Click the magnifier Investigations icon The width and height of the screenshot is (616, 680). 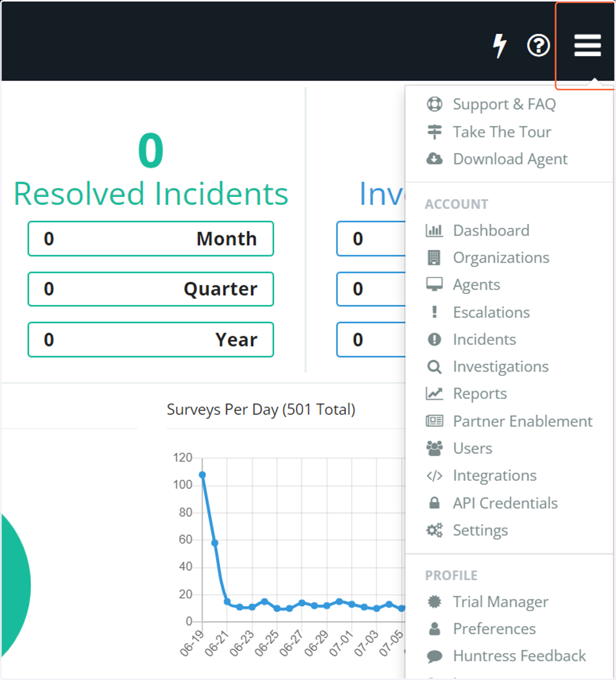434,366
